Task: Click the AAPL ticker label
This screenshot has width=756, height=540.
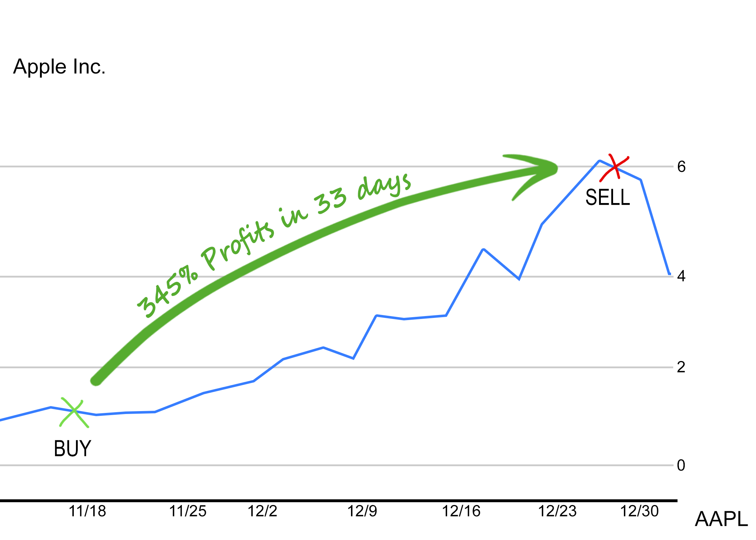Action: pos(721,519)
